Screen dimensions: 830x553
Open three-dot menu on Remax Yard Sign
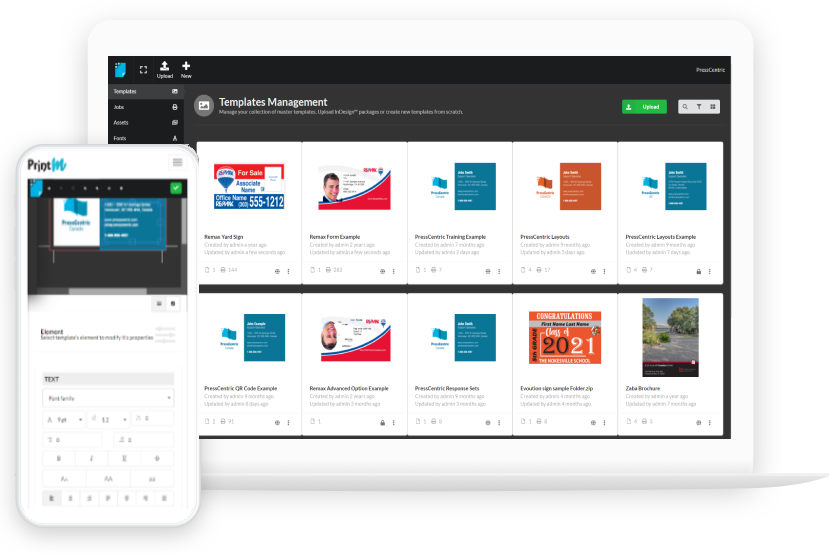click(x=288, y=271)
